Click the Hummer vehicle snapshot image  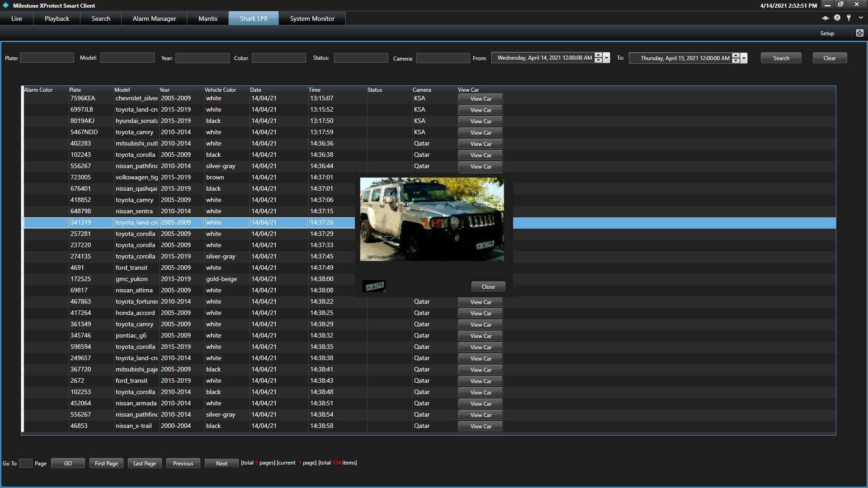pyautogui.click(x=432, y=219)
